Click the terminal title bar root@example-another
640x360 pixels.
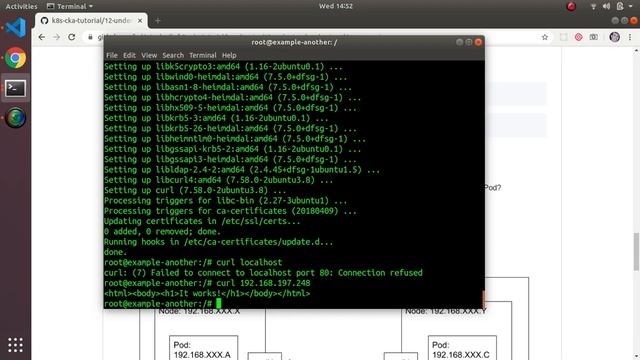point(294,42)
